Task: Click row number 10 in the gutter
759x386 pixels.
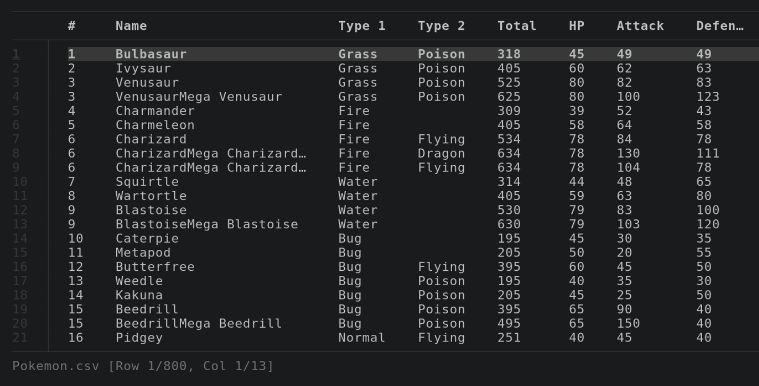Action: tap(20, 182)
